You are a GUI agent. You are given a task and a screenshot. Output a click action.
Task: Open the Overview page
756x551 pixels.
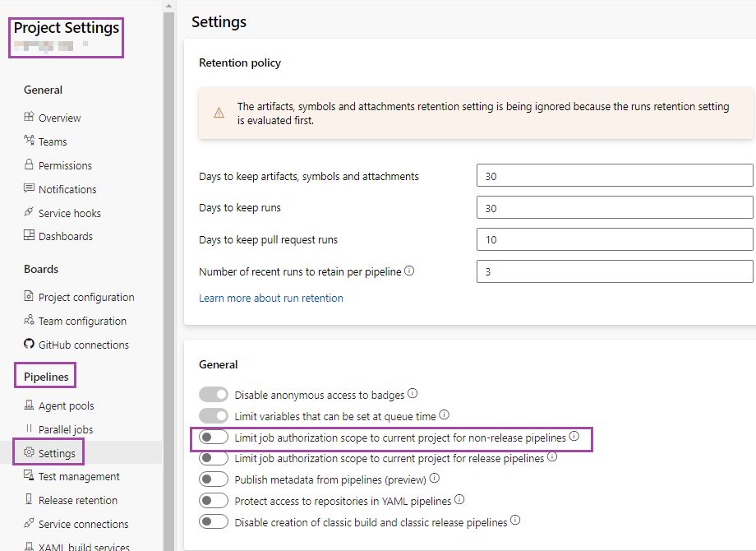[x=59, y=118]
